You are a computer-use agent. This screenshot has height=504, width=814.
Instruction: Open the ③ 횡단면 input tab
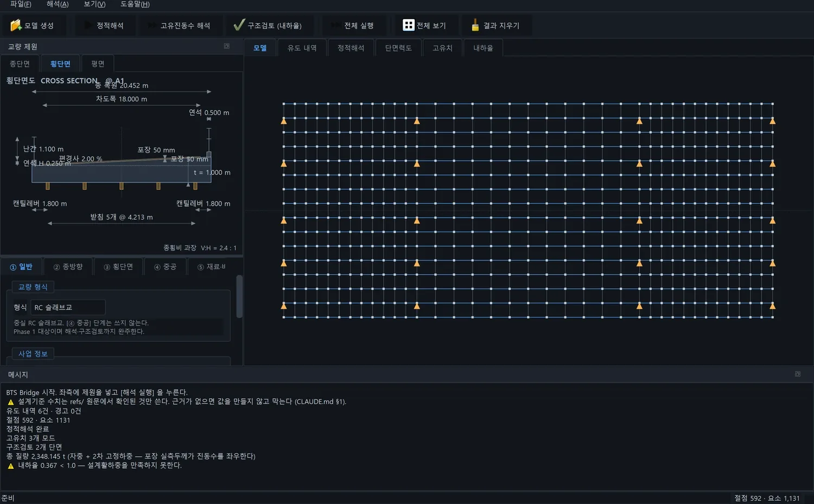point(118,266)
